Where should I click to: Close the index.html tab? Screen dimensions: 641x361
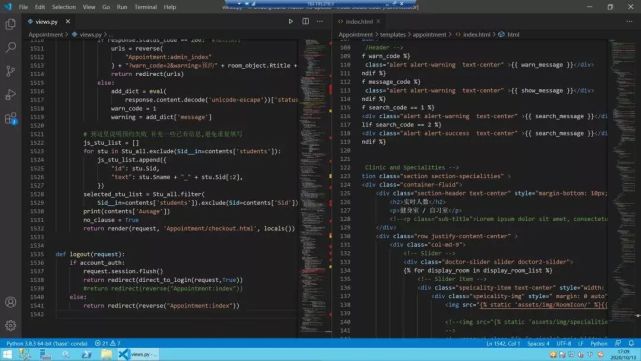pyautogui.click(x=379, y=21)
